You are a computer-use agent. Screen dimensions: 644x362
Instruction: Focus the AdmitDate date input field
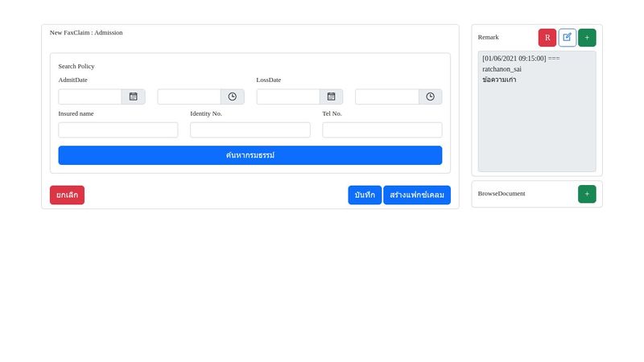tap(90, 97)
